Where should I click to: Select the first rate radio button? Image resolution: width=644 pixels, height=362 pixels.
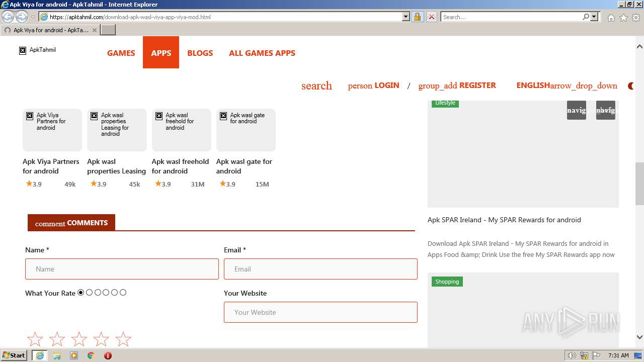81,293
